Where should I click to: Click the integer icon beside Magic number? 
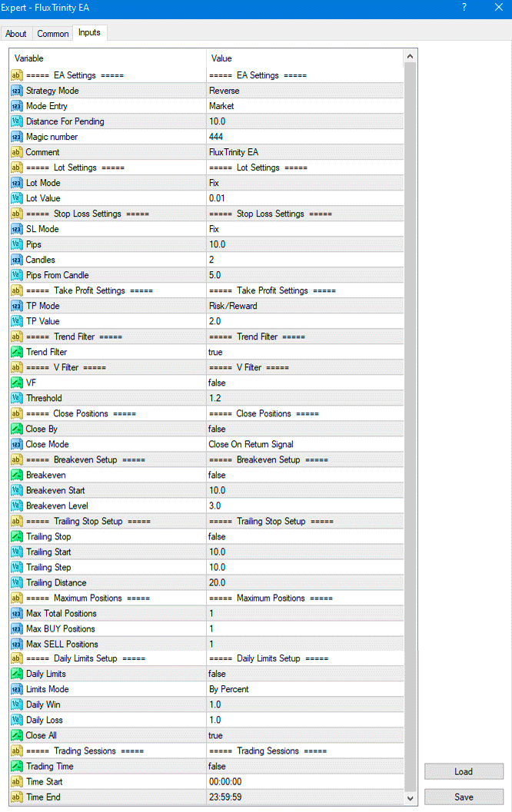(17, 137)
